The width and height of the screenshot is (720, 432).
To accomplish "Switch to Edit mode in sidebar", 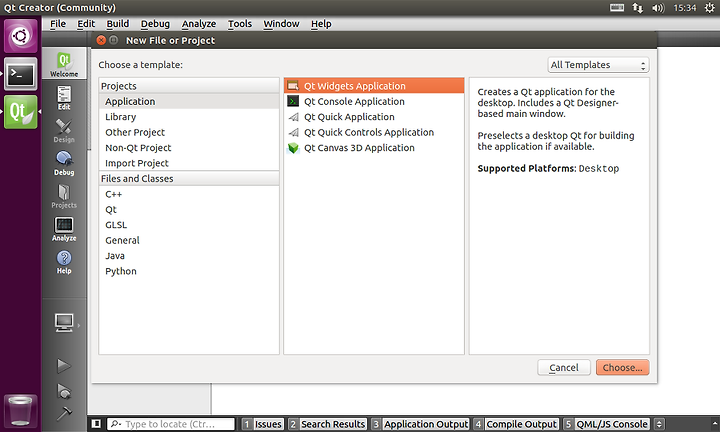I will point(64,98).
